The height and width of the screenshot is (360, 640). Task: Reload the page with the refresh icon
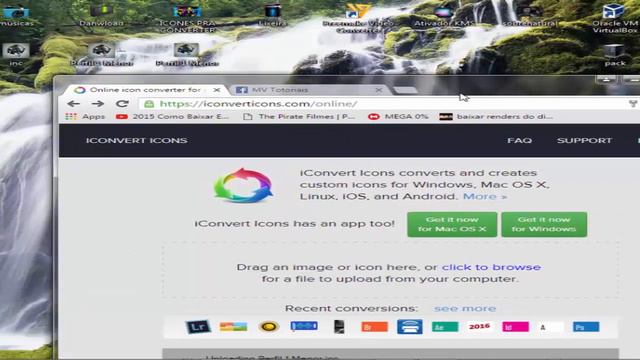[122, 104]
